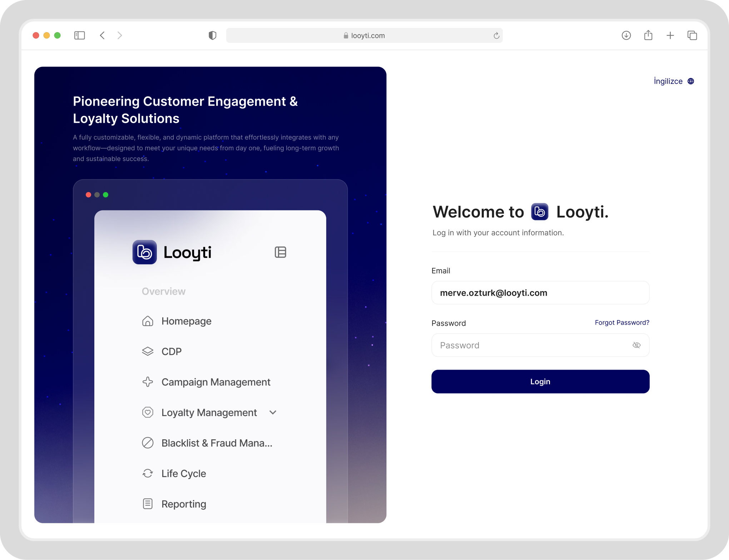The image size is (729, 560).
Task: Select Homepage in the sidebar menu
Action: (x=186, y=321)
